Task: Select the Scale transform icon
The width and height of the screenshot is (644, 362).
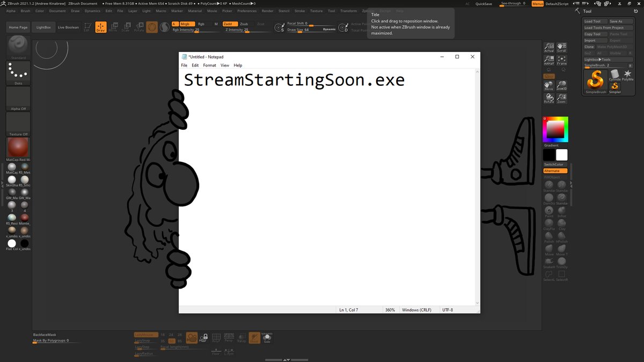Action: coord(126,27)
